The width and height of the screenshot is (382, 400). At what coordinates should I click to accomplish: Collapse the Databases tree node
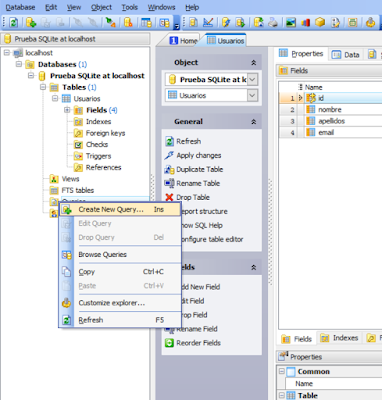19,64
